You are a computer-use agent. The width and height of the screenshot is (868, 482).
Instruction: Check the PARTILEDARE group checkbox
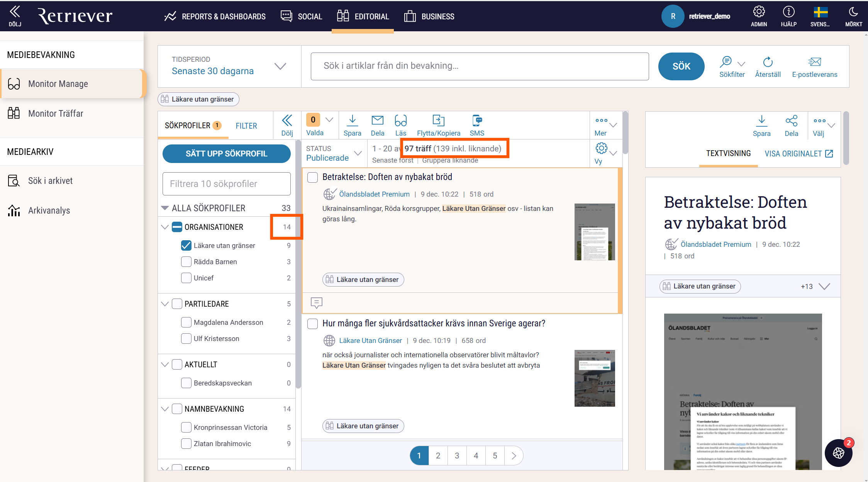(177, 304)
